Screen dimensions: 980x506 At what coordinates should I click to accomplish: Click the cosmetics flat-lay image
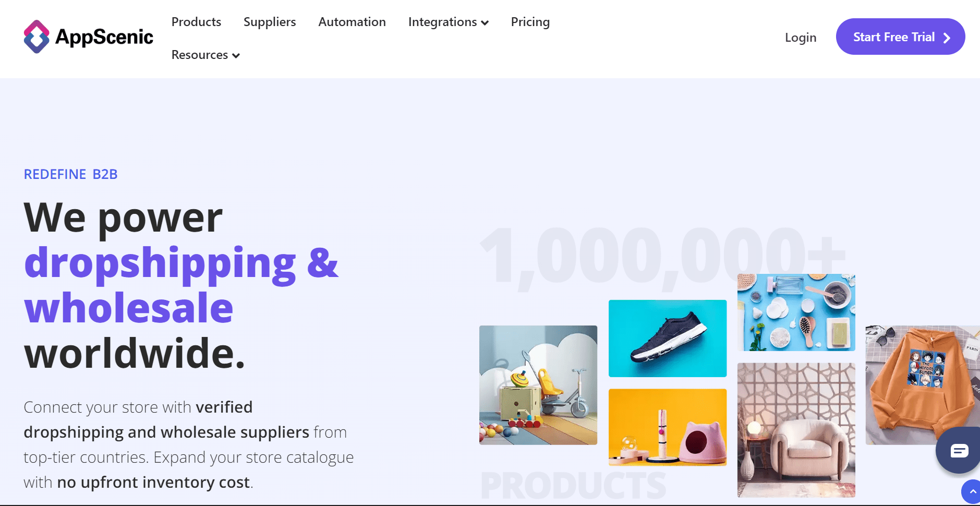point(795,312)
